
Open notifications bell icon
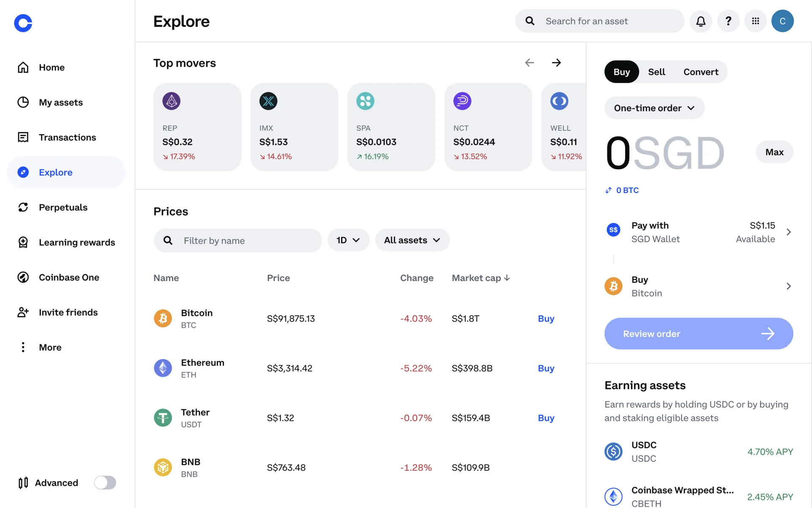[701, 21]
